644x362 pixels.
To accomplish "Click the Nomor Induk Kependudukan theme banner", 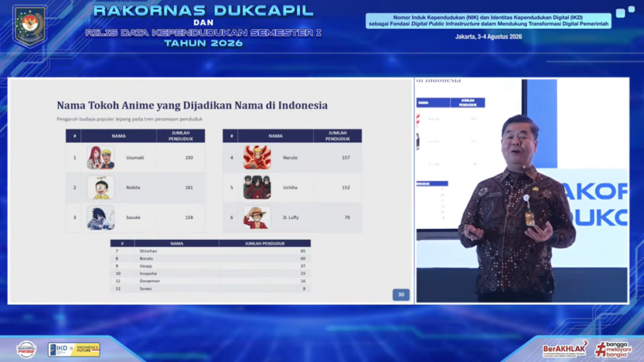I will pyautogui.click(x=488, y=21).
